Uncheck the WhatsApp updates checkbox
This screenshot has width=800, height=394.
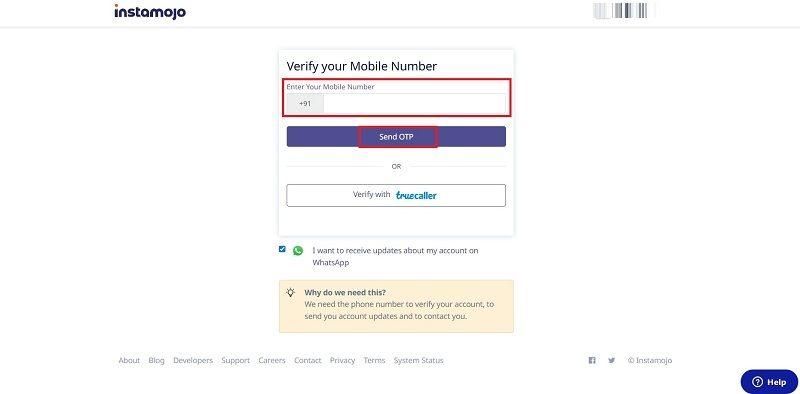(282, 249)
